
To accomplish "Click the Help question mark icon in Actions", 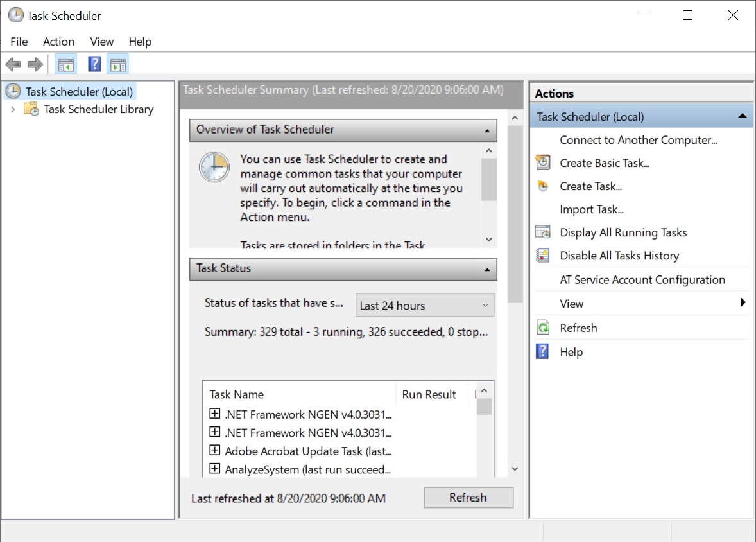I will point(542,351).
